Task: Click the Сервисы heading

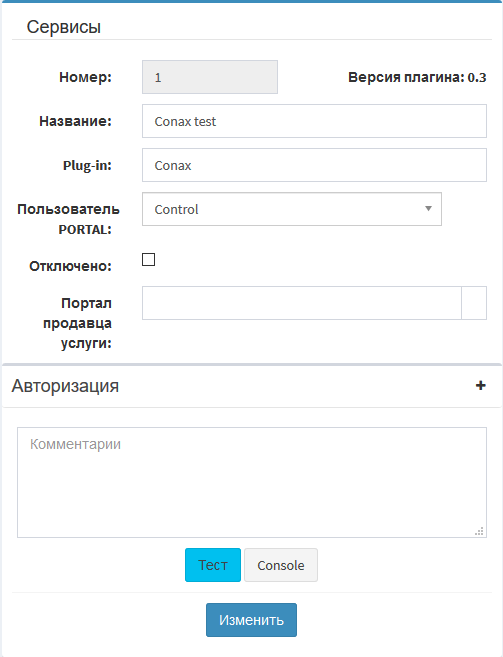Action: pyautogui.click(x=64, y=27)
